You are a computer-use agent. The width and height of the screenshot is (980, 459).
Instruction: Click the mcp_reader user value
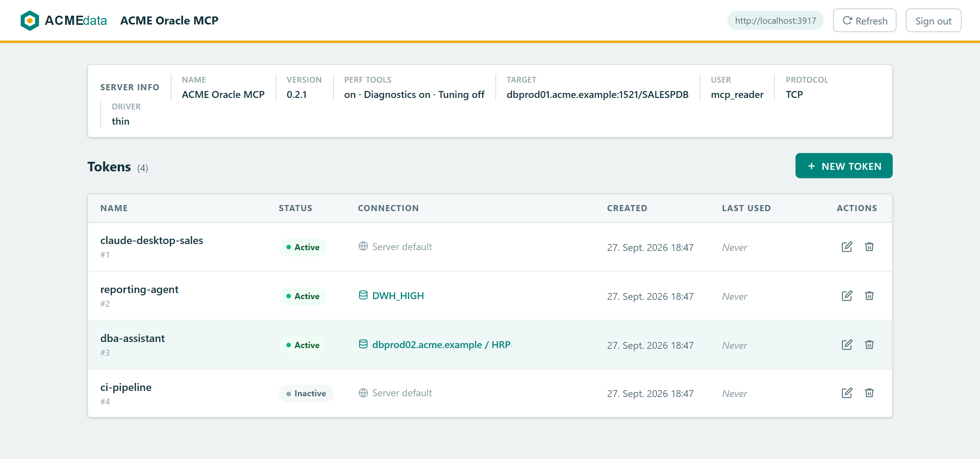click(737, 94)
